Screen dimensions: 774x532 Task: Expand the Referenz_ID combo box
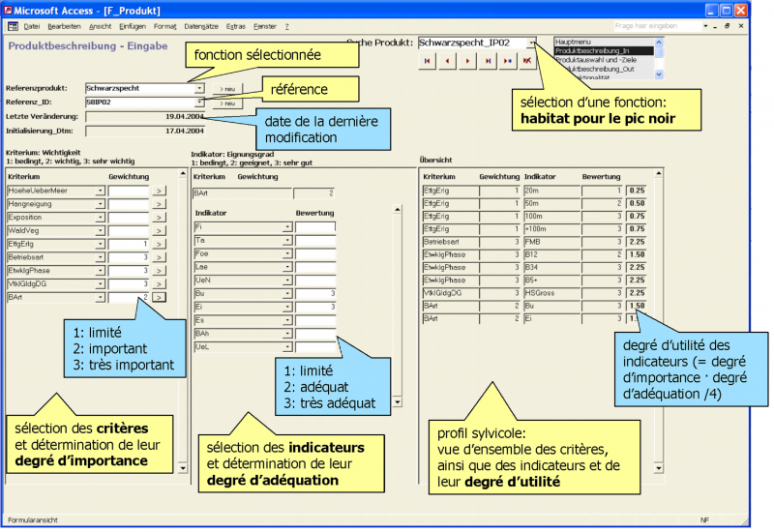199,103
